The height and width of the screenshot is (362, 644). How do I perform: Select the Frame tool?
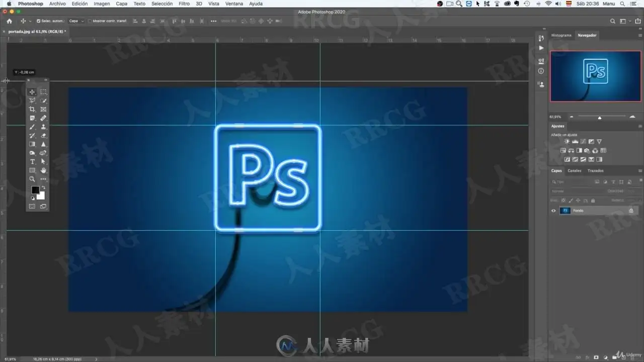tap(43, 109)
